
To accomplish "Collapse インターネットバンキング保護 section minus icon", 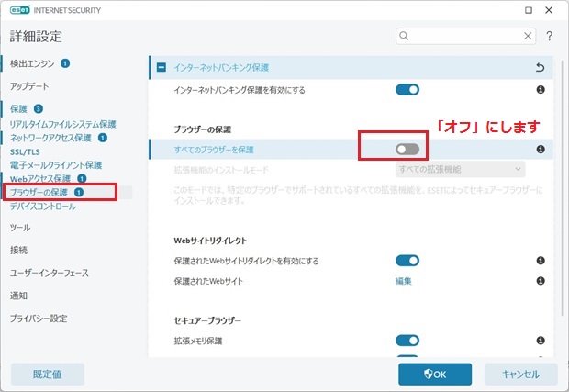I will (162, 68).
